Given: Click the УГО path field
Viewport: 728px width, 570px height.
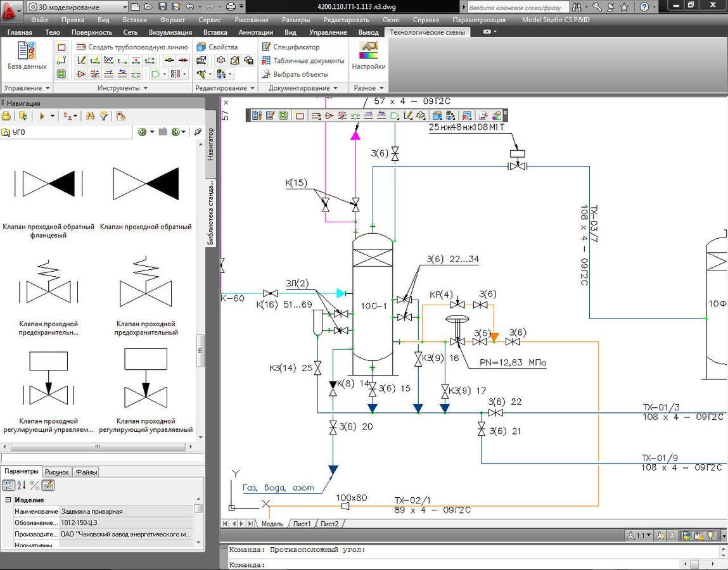Looking at the screenshot, I should [x=67, y=132].
